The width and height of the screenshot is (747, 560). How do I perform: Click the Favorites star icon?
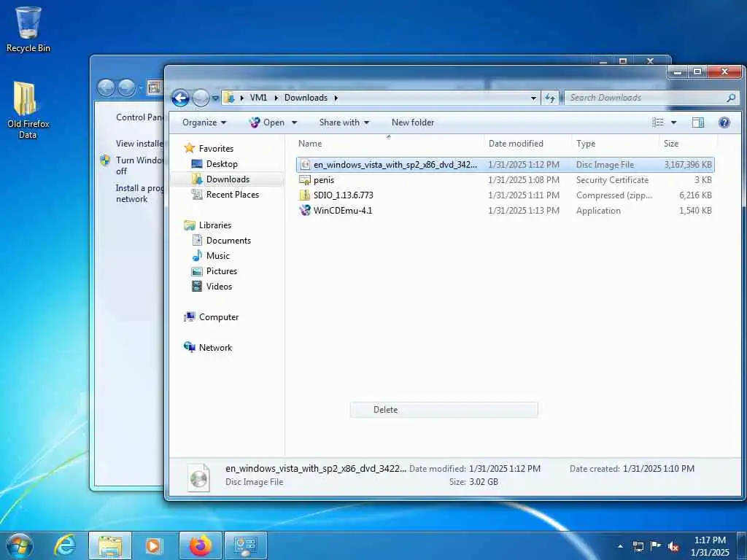coord(190,148)
